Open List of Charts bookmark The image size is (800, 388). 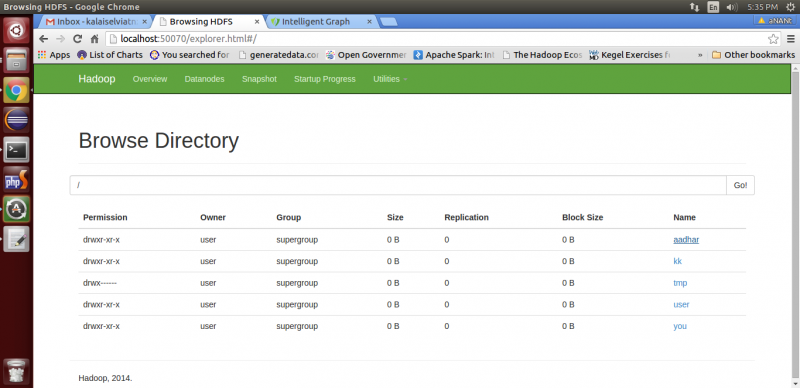tap(110, 55)
